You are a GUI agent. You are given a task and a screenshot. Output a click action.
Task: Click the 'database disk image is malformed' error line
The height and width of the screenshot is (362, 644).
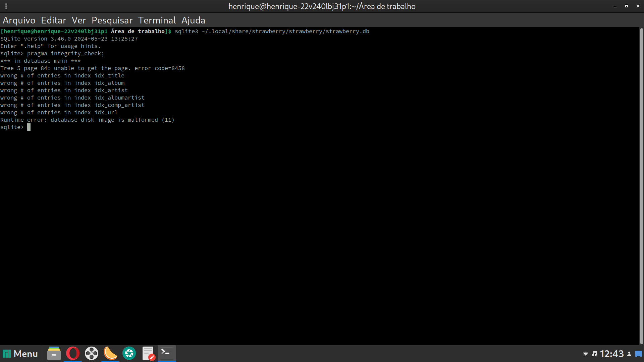click(x=87, y=120)
